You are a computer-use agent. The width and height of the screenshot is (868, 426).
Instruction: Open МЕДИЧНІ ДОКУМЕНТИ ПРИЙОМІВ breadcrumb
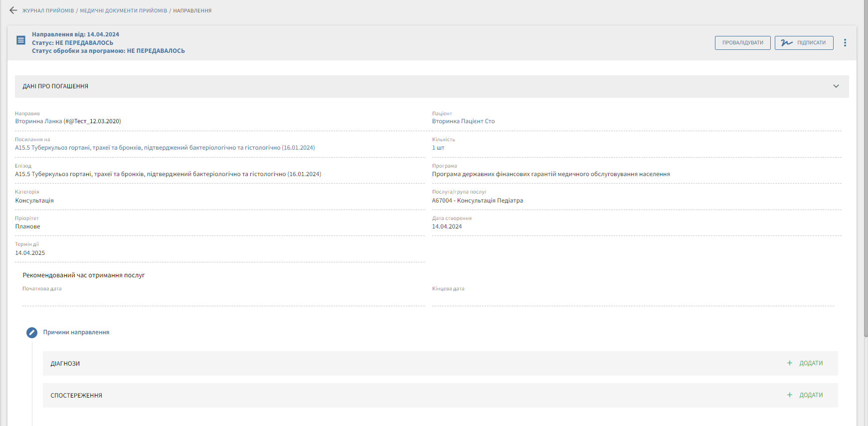[x=124, y=10]
